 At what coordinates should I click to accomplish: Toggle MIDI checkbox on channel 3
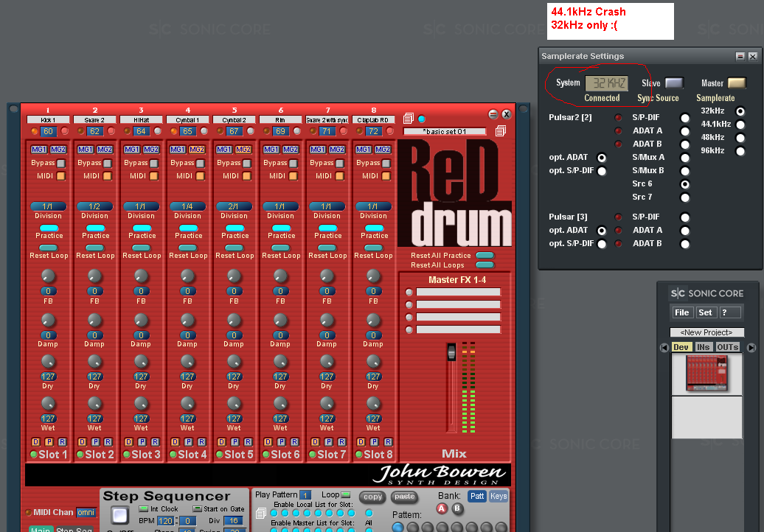coord(154,176)
